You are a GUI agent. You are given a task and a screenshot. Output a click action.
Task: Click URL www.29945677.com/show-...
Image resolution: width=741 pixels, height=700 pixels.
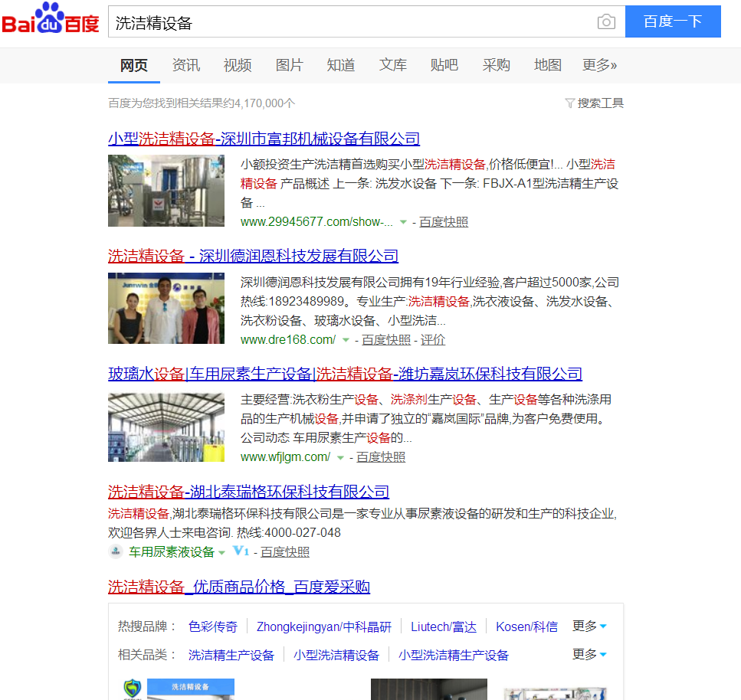[x=316, y=222]
